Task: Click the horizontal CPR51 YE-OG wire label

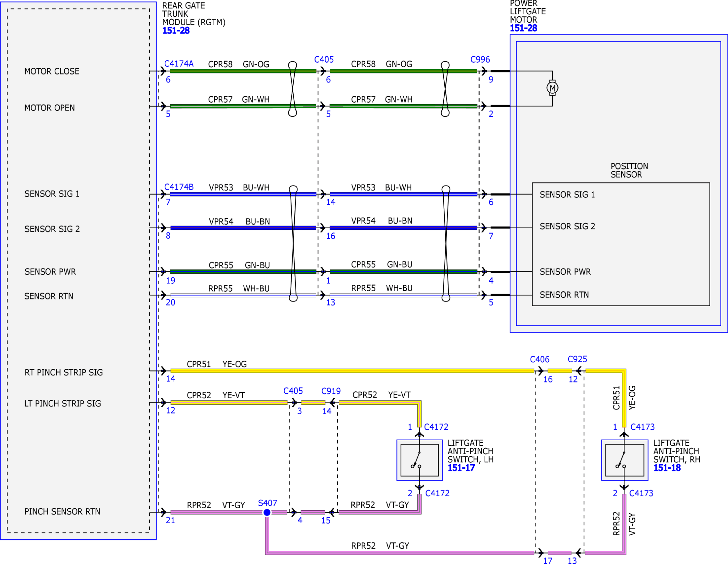Action: pyautogui.click(x=217, y=364)
